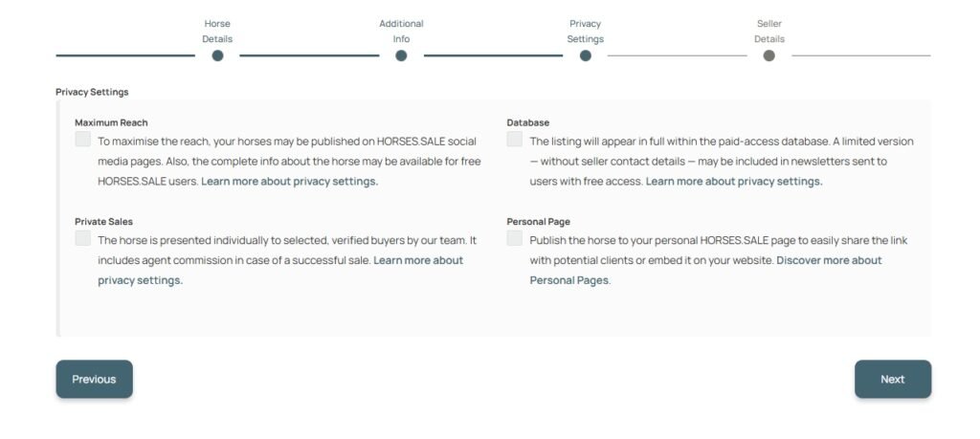The image size is (980, 439).
Task: Select the Seller Details step label
Action: click(768, 31)
